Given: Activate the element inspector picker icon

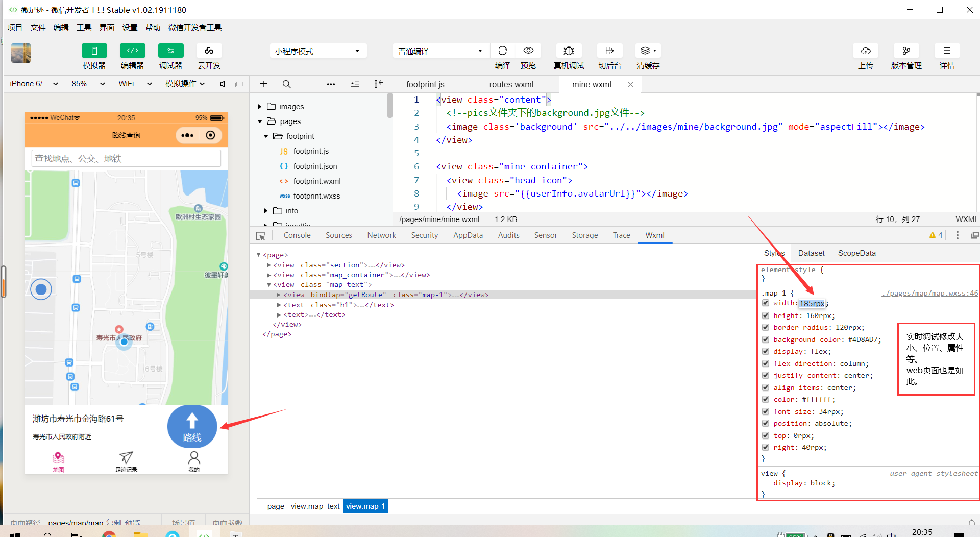Looking at the screenshot, I should 261,236.
